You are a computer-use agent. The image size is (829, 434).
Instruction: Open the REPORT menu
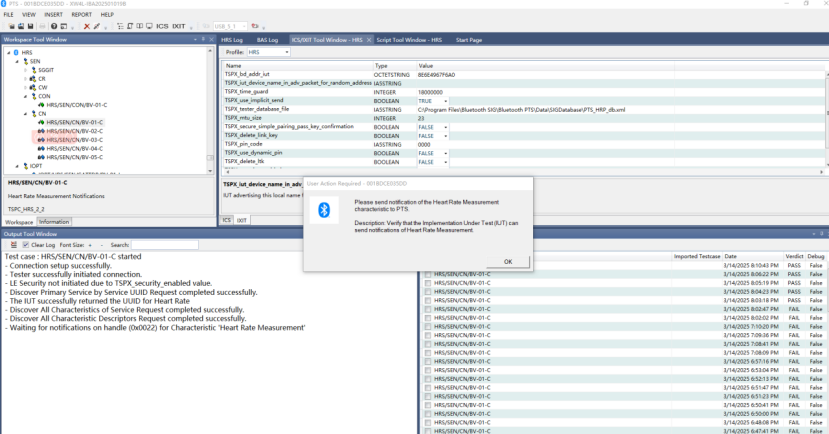pyautogui.click(x=81, y=15)
